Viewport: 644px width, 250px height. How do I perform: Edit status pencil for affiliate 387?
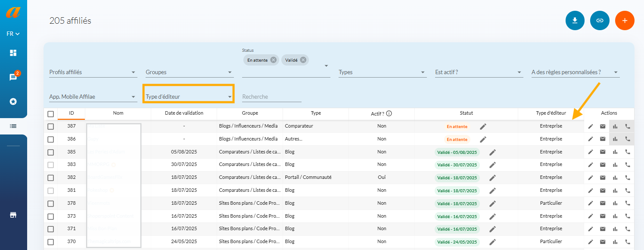coord(483,126)
